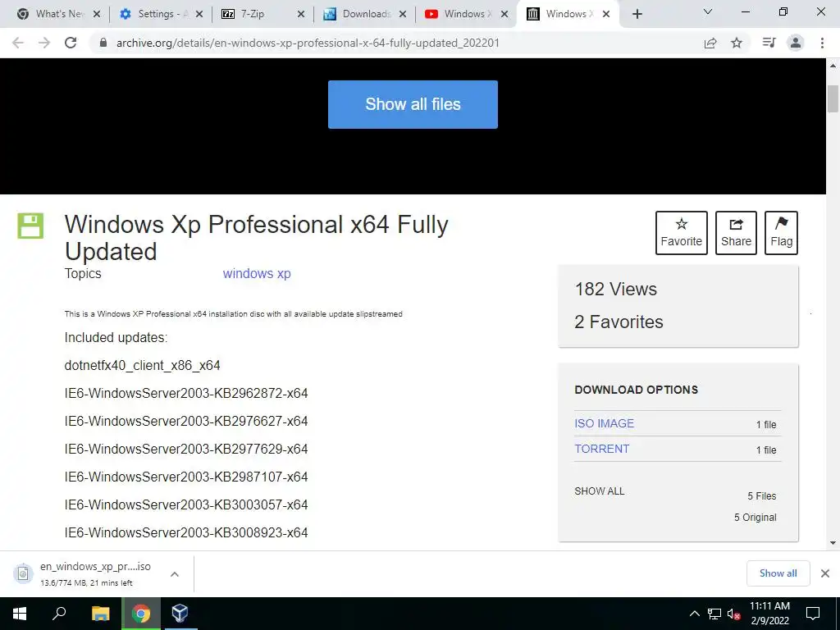Select the KB2987107-x64 update line
The width and height of the screenshot is (840, 630).
click(x=186, y=477)
